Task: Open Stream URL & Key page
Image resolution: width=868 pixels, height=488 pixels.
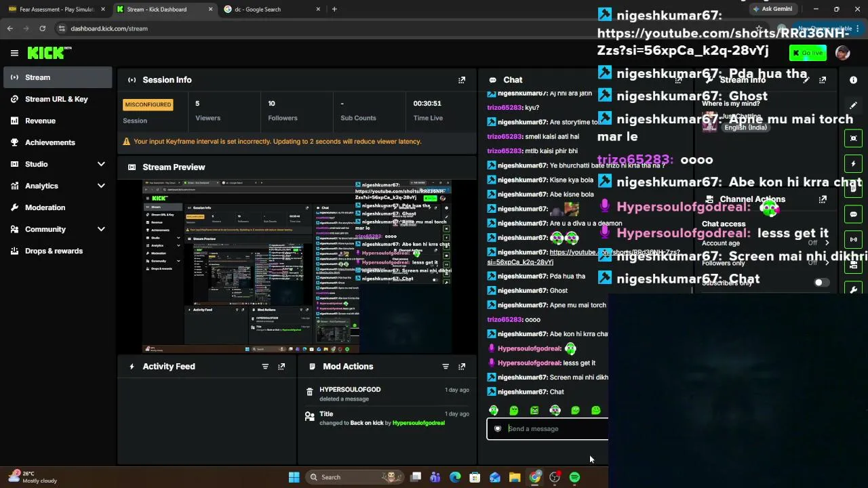Action: click(58, 99)
